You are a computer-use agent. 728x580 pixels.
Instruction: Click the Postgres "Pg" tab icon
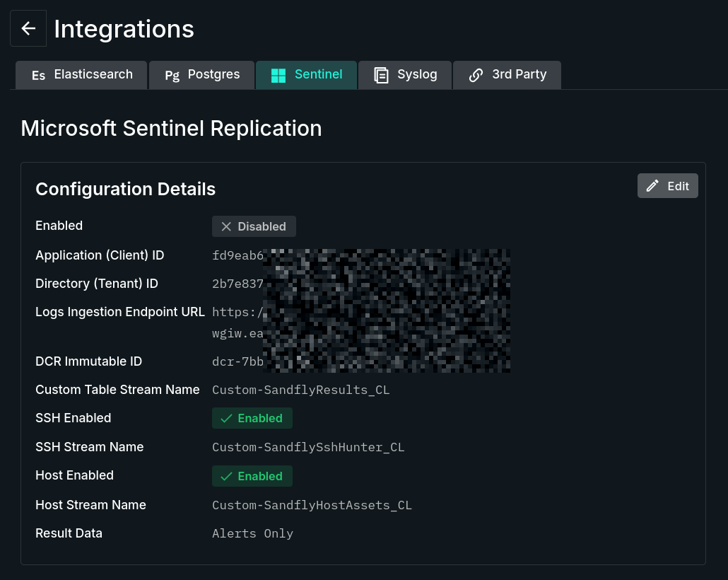coord(172,75)
